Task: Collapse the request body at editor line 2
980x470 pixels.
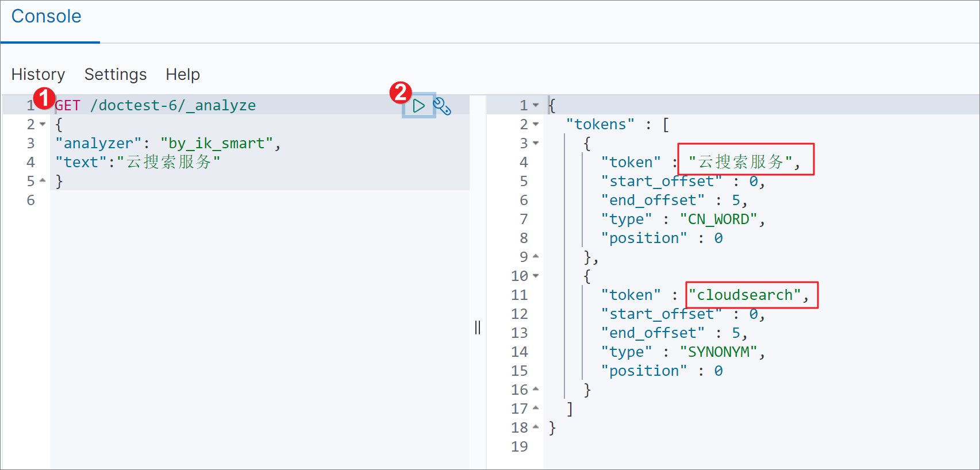Action: (43, 124)
